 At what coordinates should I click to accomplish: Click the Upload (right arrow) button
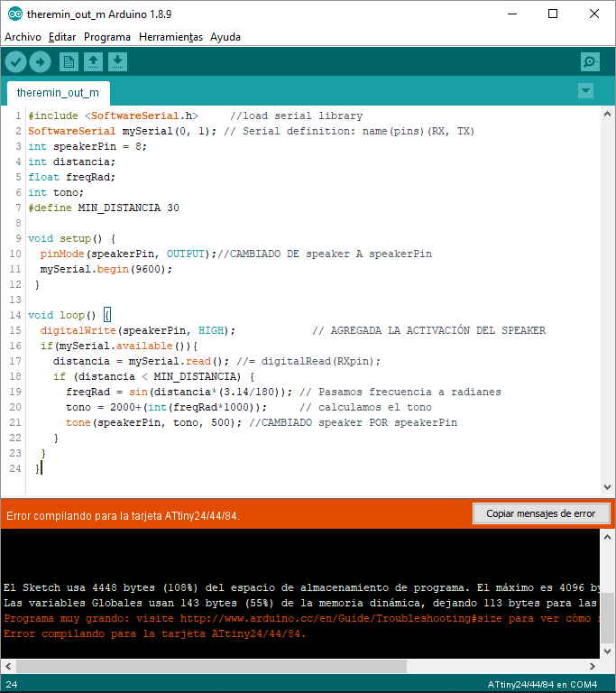pyautogui.click(x=41, y=62)
